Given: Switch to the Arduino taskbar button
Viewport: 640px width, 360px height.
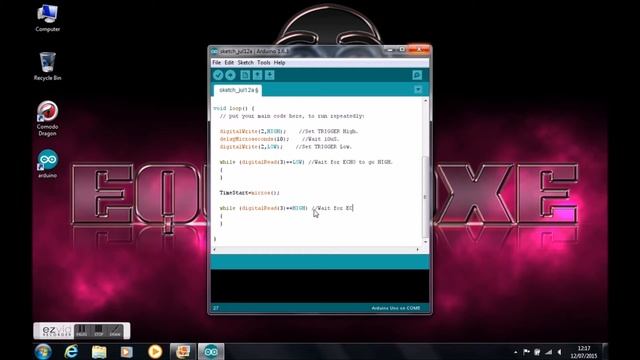Looking at the screenshot, I should pyautogui.click(x=211, y=351).
